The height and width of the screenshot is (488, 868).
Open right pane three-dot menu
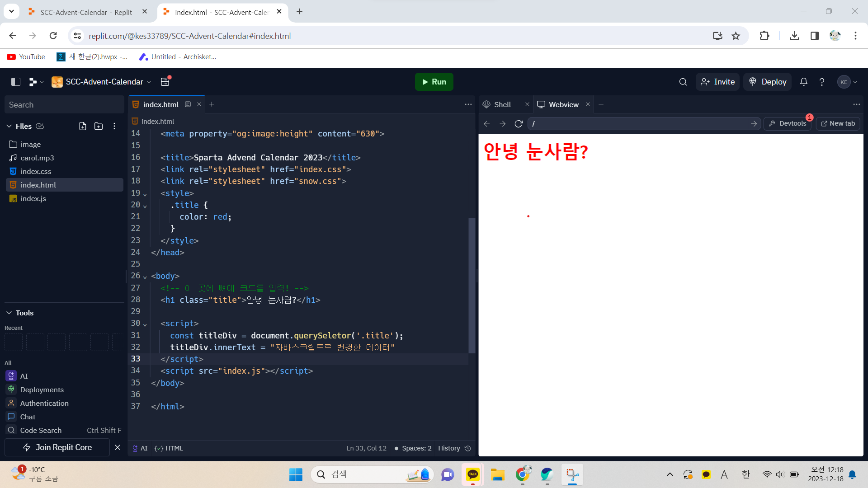tap(856, 104)
